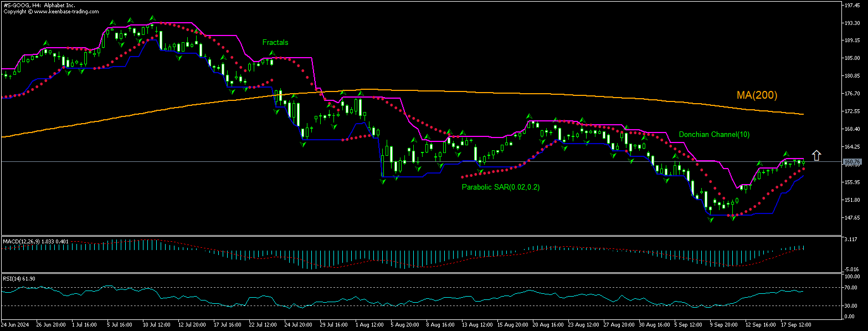Click the orange MA(200) label
Image resolution: width=868 pixels, height=331 pixels.
[757, 95]
